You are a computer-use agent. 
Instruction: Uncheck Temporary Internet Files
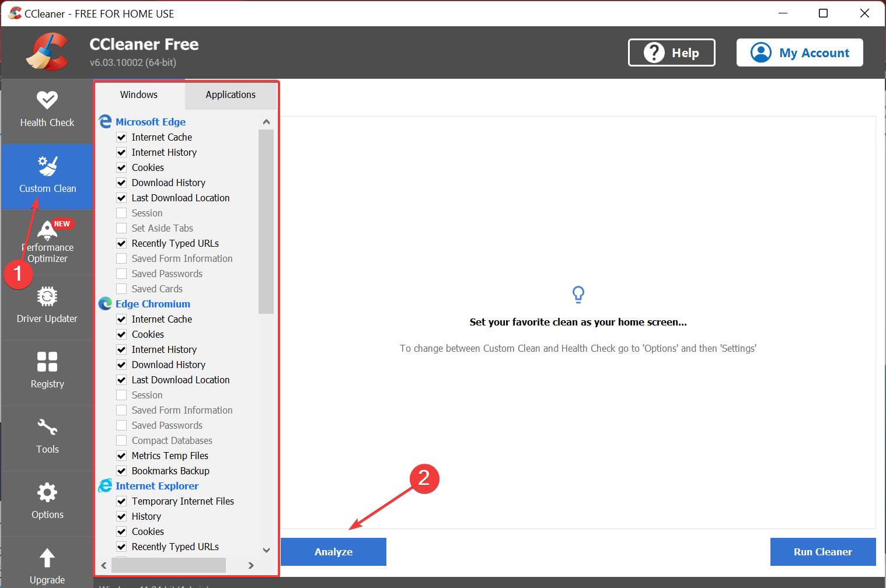121,501
